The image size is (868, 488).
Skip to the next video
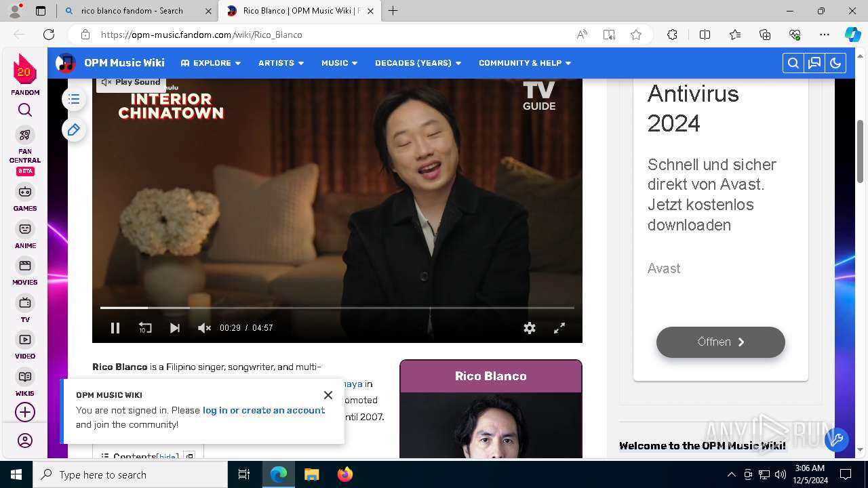175,328
